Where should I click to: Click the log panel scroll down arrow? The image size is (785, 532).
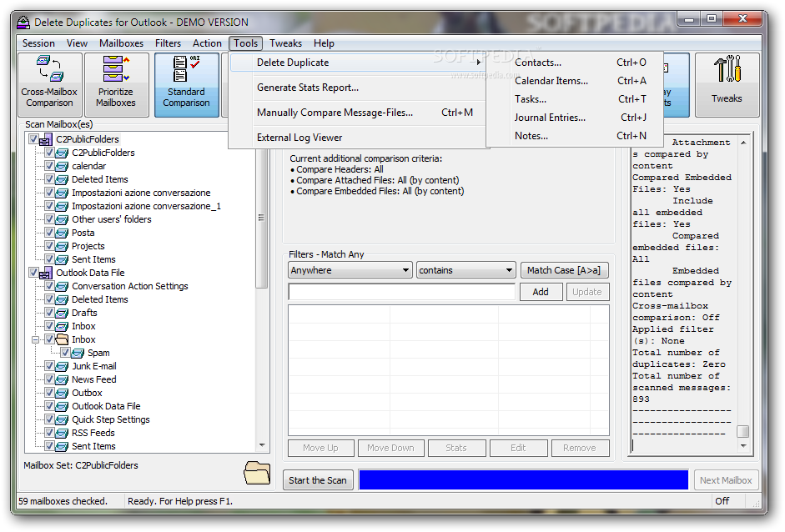tap(743, 446)
